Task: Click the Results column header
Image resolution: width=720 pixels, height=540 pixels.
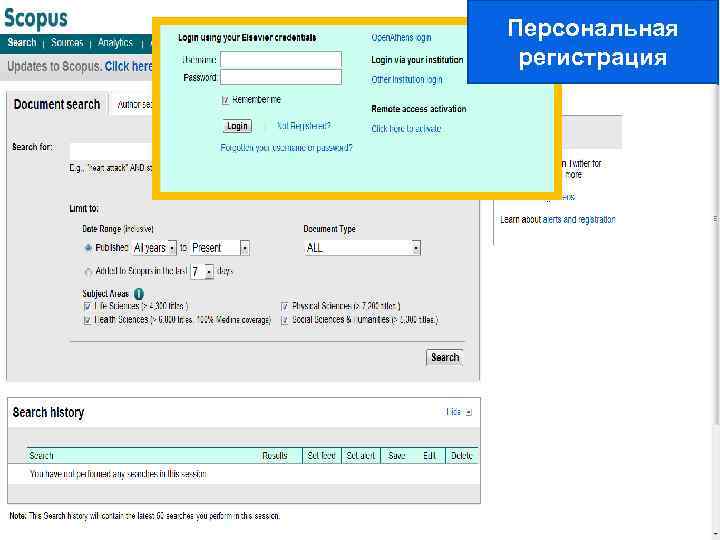Action: point(275,456)
